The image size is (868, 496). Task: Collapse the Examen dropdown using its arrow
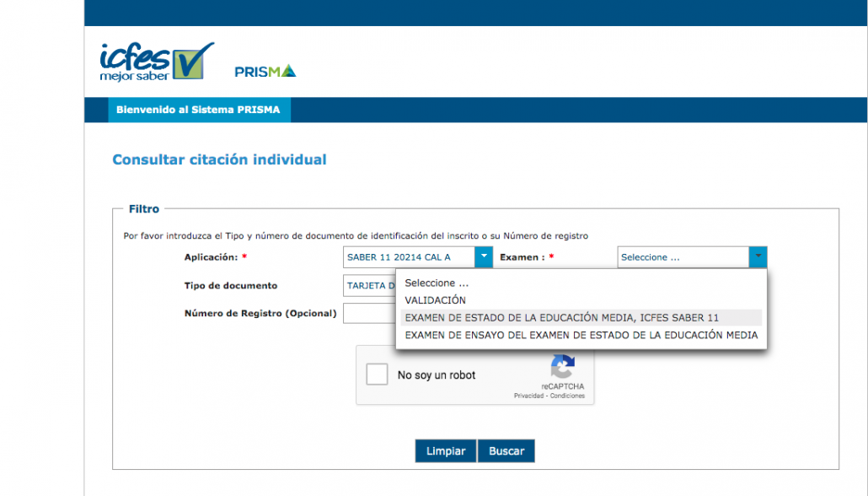point(758,257)
